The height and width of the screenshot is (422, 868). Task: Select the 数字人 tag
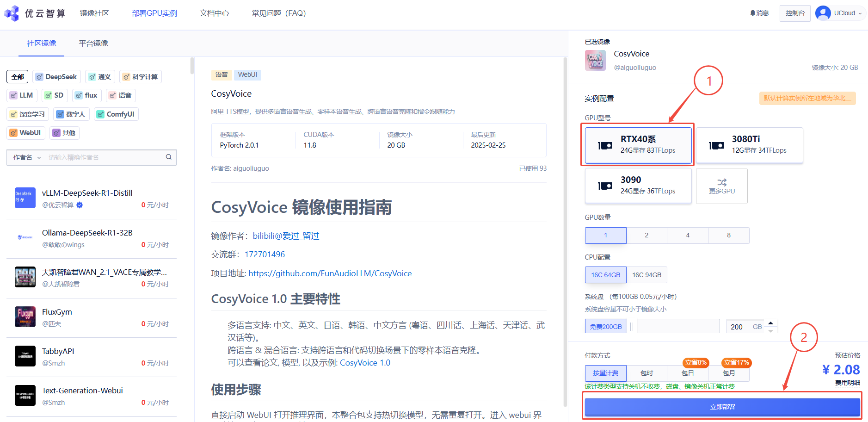(x=71, y=114)
